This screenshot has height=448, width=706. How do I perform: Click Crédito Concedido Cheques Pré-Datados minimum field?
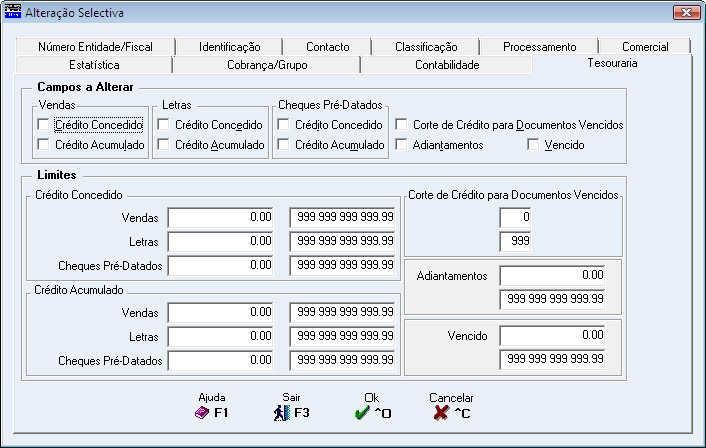pos(220,265)
